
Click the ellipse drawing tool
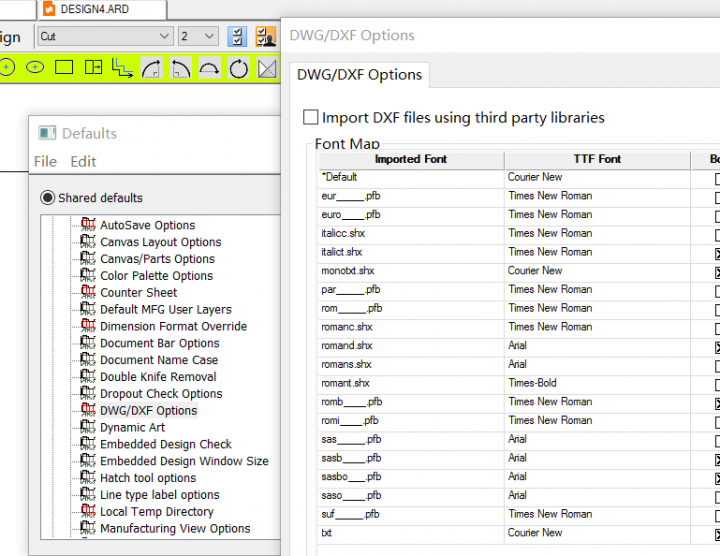coord(35,68)
